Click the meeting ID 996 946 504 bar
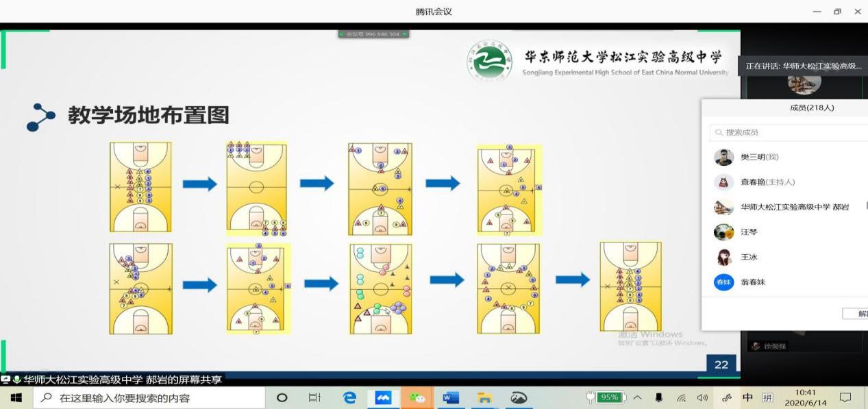 click(x=373, y=34)
